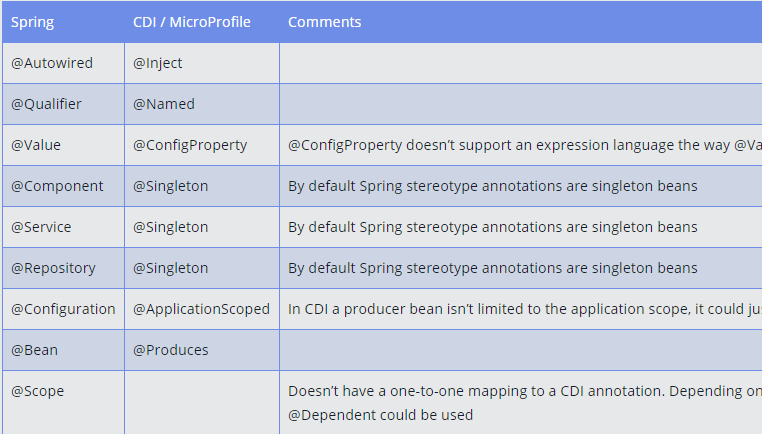Click the @ConfigProperty cell in CDI column
762x434 pixels.
pyautogui.click(x=202, y=145)
